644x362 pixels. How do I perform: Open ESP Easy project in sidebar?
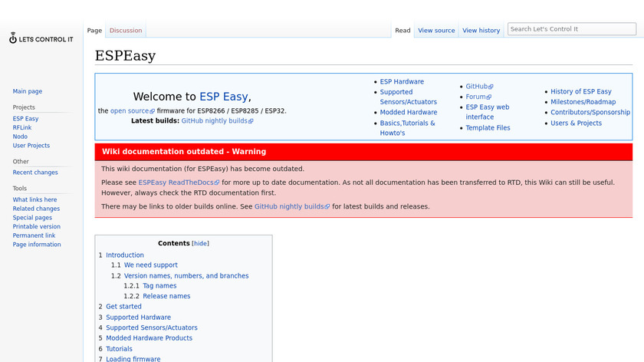(x=25, y=118)
